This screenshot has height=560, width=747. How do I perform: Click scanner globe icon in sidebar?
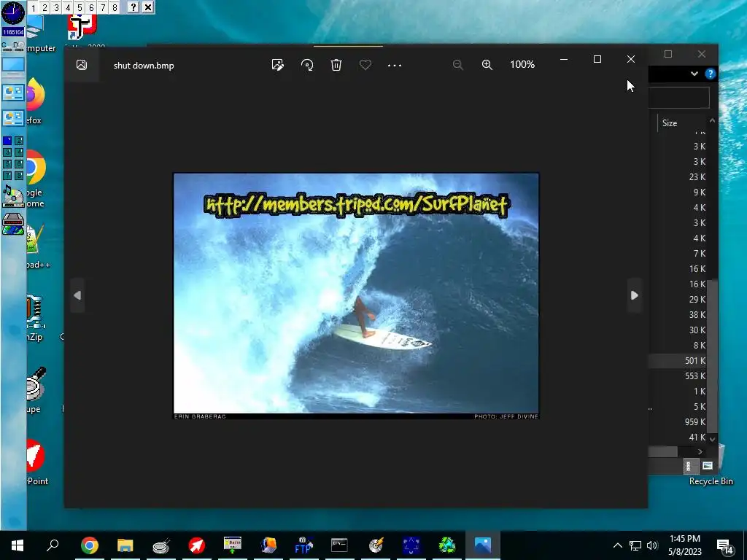[13, 224]
